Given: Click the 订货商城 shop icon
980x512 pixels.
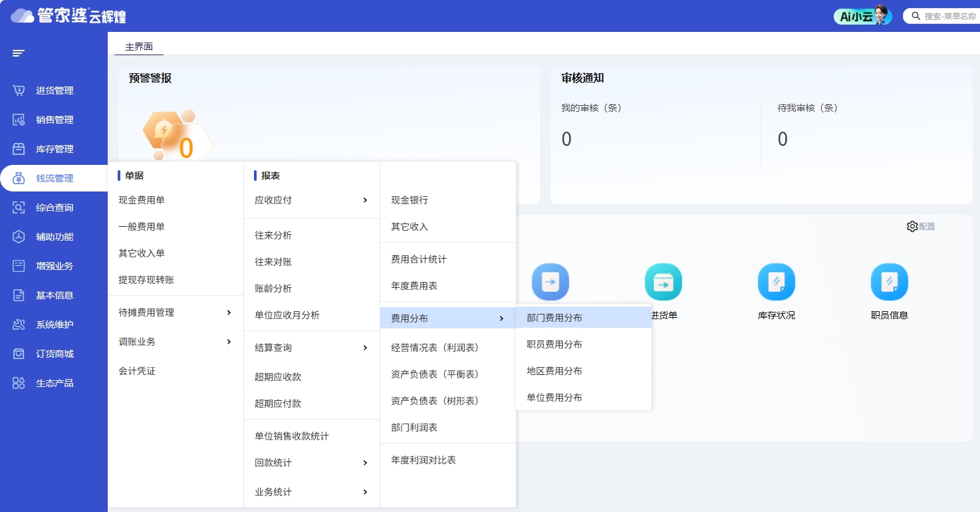Looking at the screenshot, I should (x=19, y=354).
